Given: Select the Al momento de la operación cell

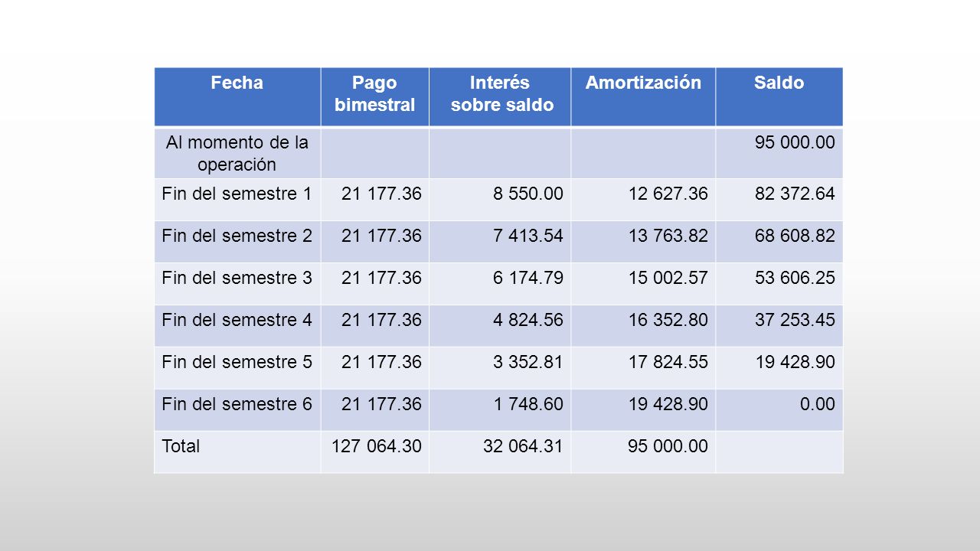Looking at the screenshot, I should [237, 152].
